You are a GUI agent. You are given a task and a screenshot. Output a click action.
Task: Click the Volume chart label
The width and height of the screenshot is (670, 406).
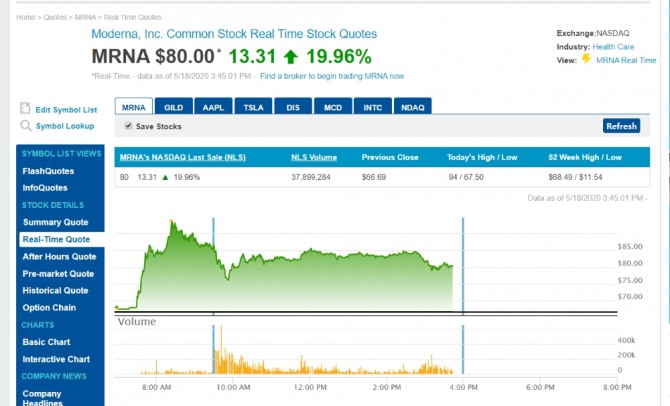click(x=137, y=321)
